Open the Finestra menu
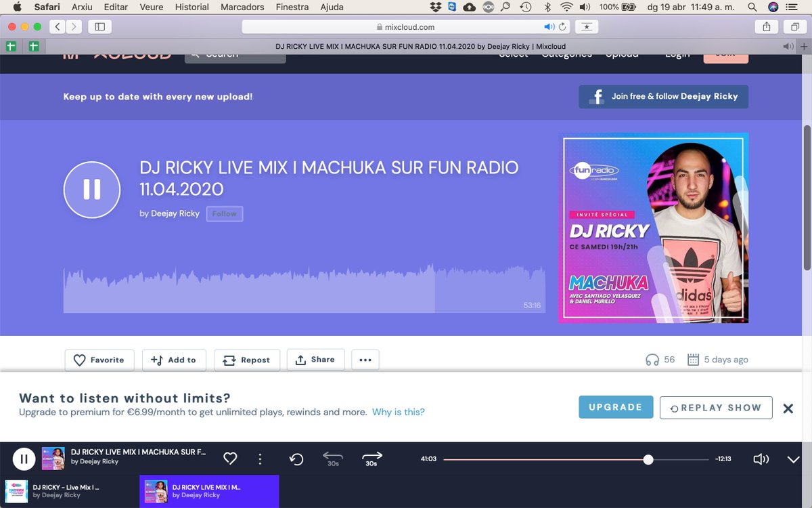812x508 pixels. click(292, 7)
